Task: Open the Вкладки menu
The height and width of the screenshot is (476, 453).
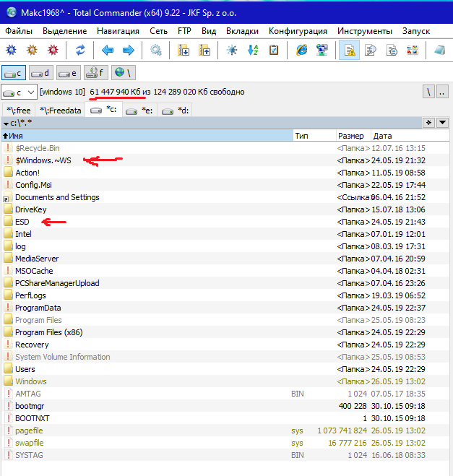Action: pyautogui.click(x=242, y=31)
